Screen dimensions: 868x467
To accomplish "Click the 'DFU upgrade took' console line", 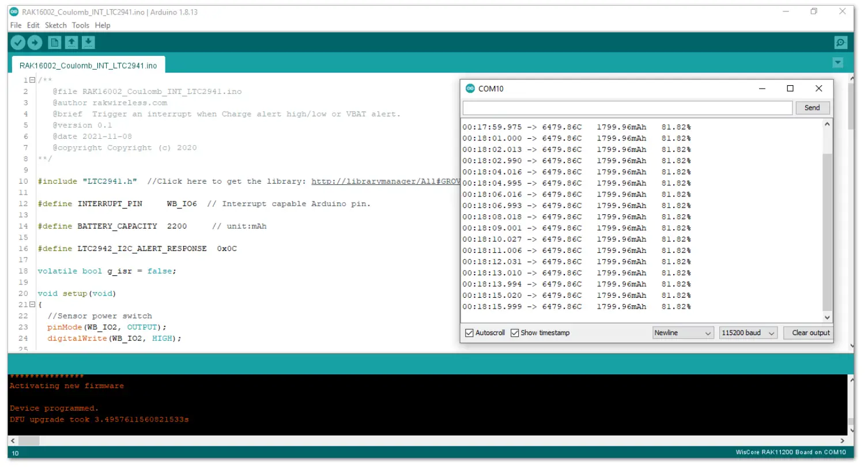I will (99, 420).
